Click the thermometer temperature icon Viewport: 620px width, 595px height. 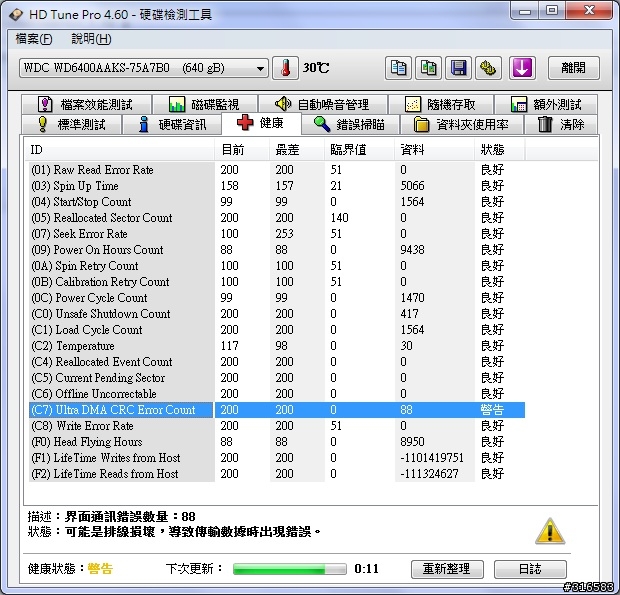(x=285, y=68)
